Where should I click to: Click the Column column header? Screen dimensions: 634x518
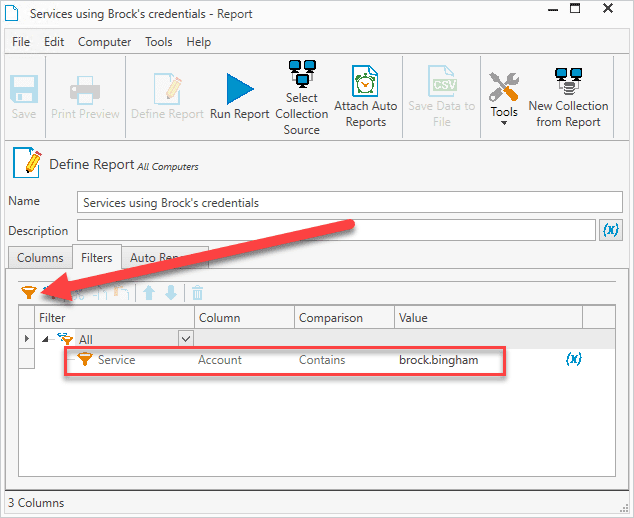pyautogui.click(x=244, y=317)
